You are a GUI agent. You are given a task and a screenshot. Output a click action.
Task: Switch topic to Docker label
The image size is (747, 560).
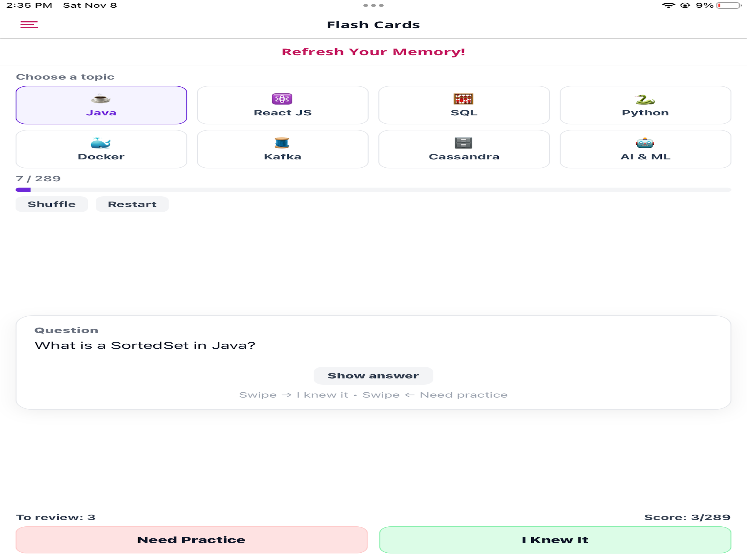101,157
